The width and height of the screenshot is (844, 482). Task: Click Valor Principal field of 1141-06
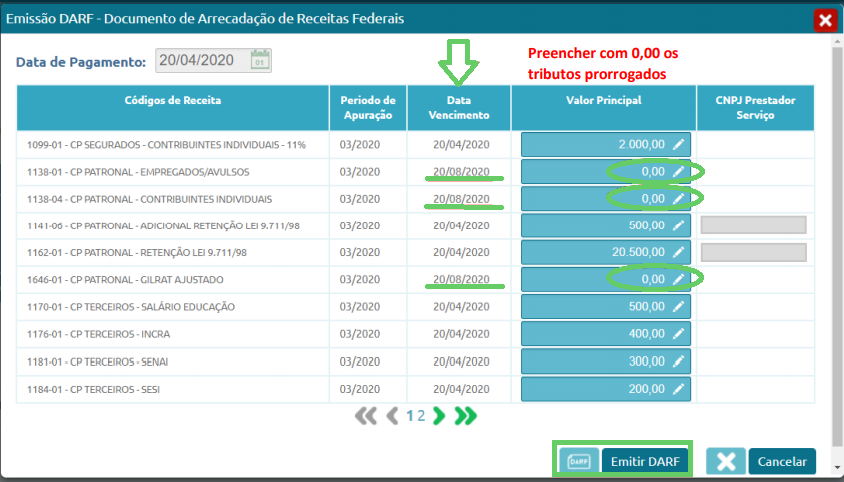point(606,226)
